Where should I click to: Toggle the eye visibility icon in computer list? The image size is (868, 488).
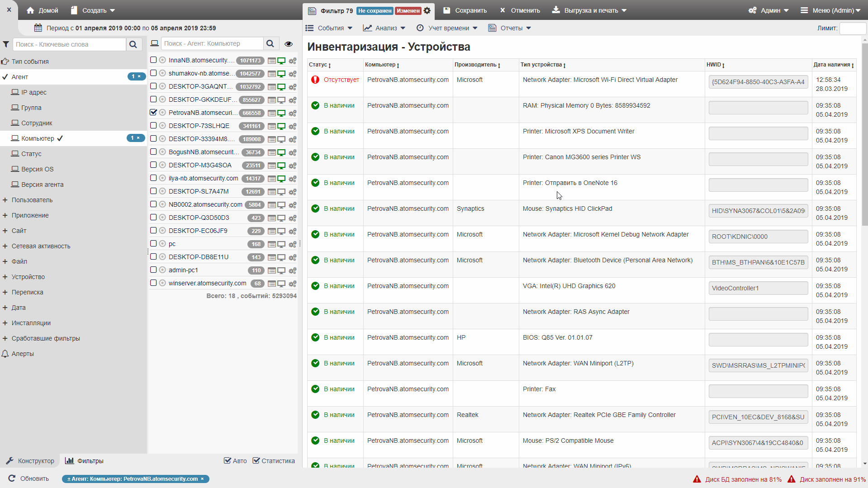tap(289, 44)
